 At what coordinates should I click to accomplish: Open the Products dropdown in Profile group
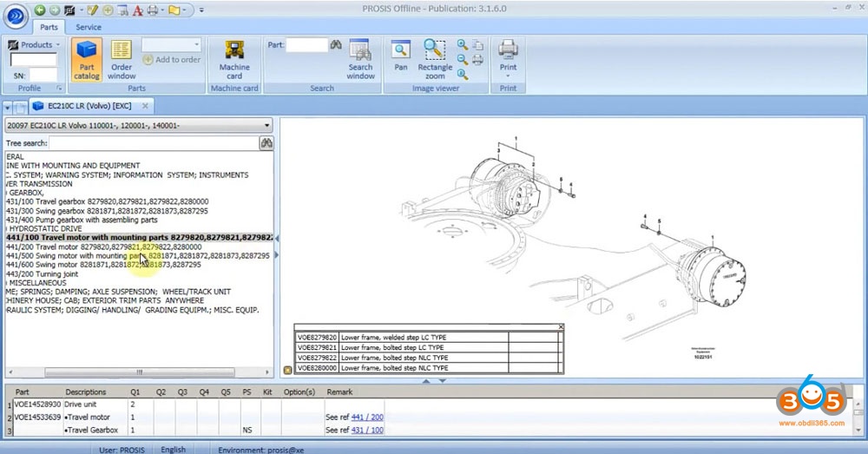(x=36, y=44)
